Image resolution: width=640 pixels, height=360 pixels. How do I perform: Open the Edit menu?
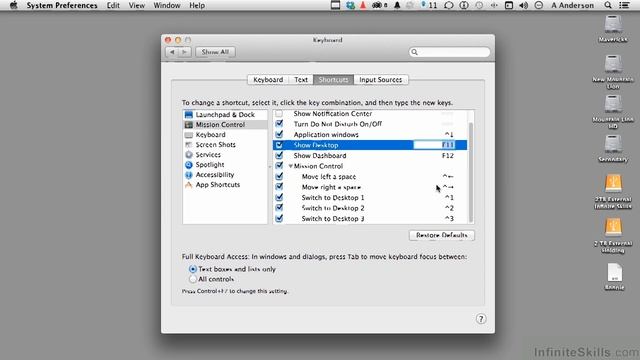(x=113, y=5)
